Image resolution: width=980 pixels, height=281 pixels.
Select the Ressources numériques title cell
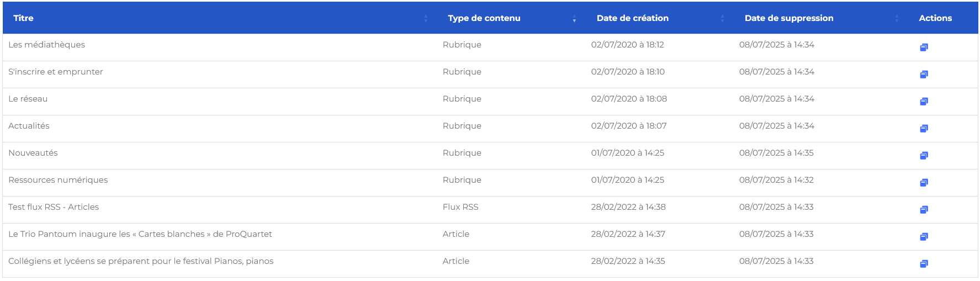click(58, 180)
